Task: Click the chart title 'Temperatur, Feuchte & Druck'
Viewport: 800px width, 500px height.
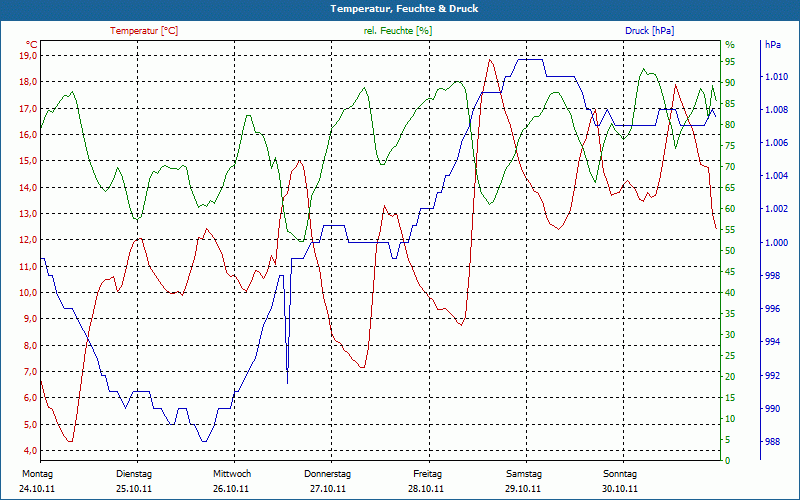Action: 404,9
